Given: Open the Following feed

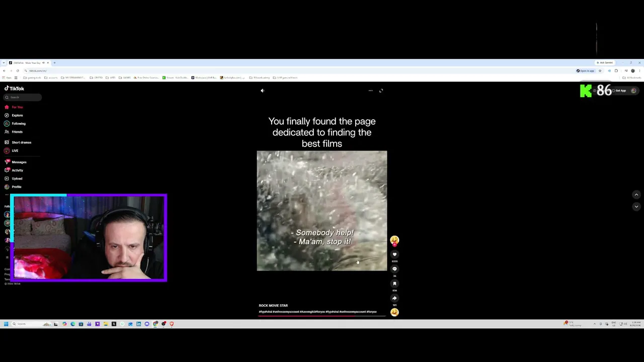Looking at the screenshot, I should pyautogui.click(x=15, y=124).
